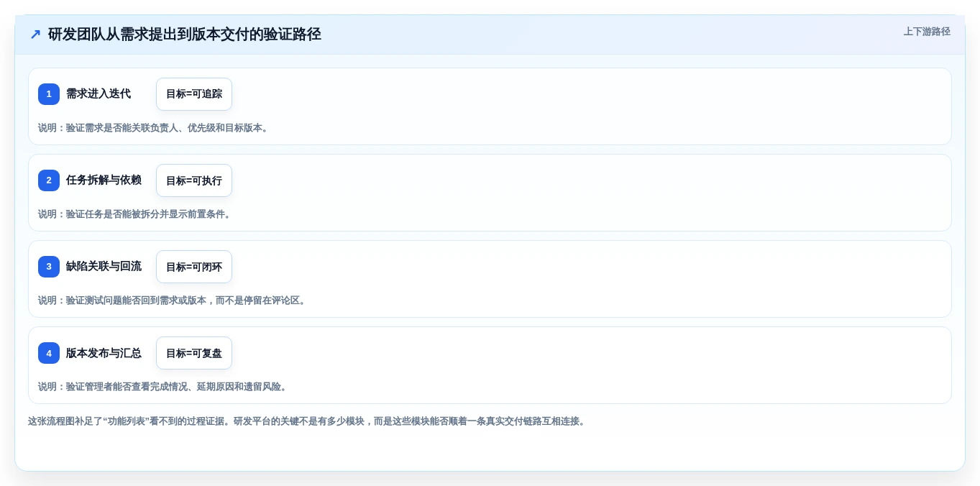Select the 版本发布与汇总 step heading
980x486 pixels.
(x=104, y=352)
